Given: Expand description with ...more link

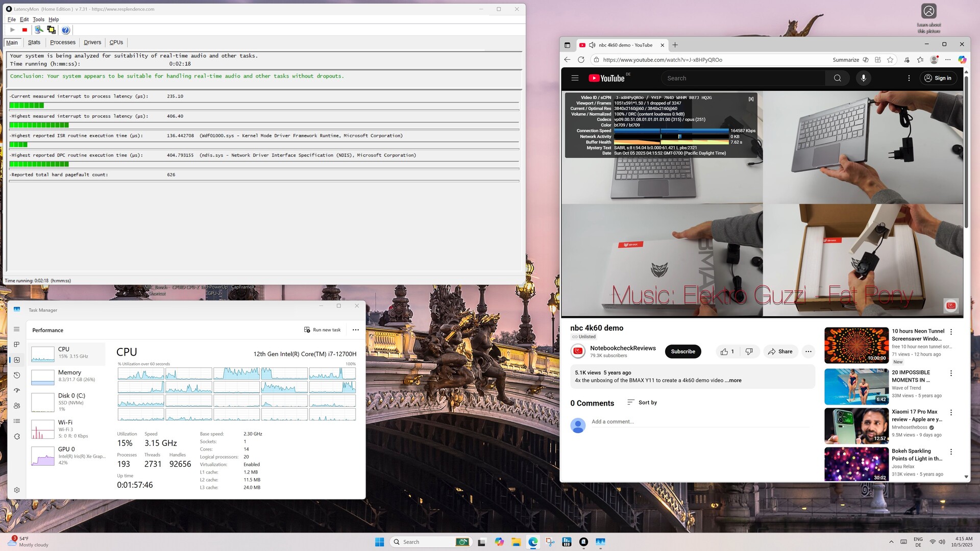Looking at the screenshot, I should point(733,381).
